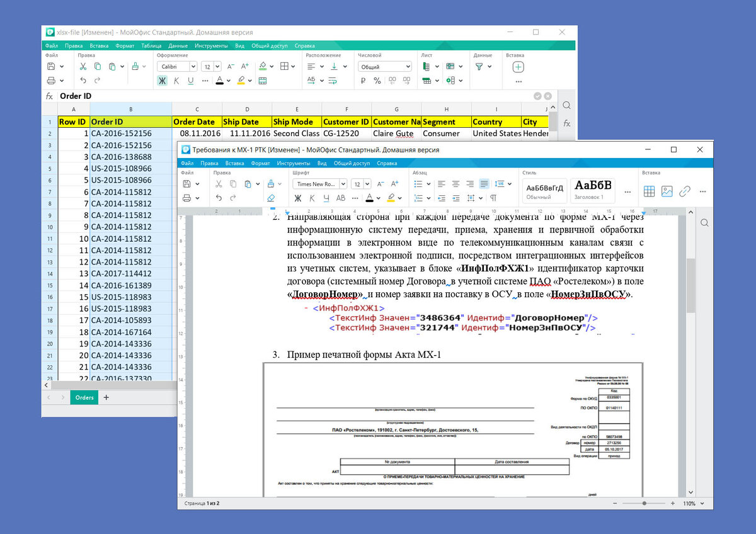Click clear formatting eraser in document window

click(x=271, y=198)
